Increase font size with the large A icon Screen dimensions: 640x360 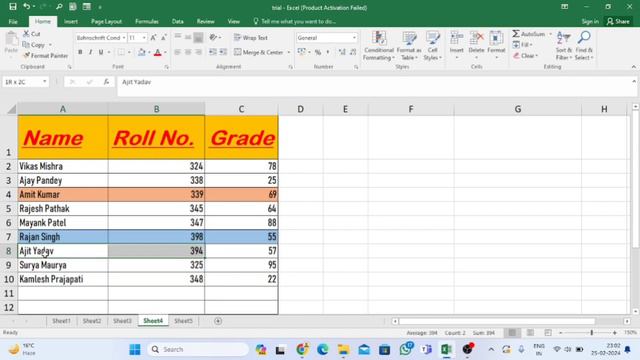pyautogui.click(x=153, y=38)
